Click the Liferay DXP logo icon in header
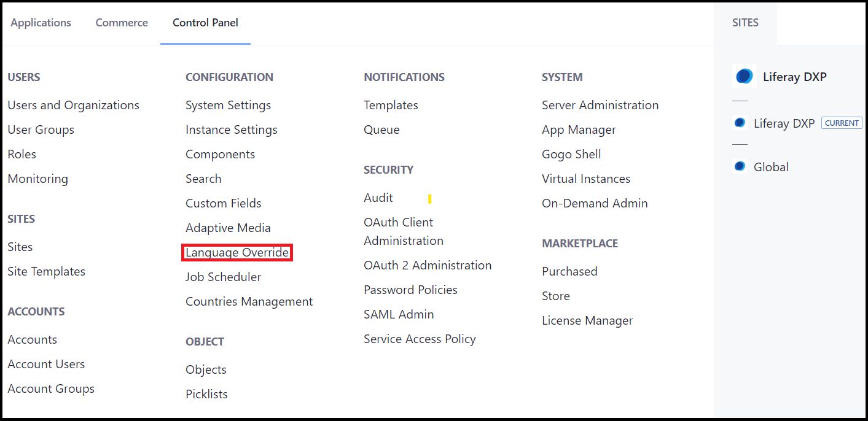Image resolution: width=868 pixels, height=421 pixels. coord(745,77)
